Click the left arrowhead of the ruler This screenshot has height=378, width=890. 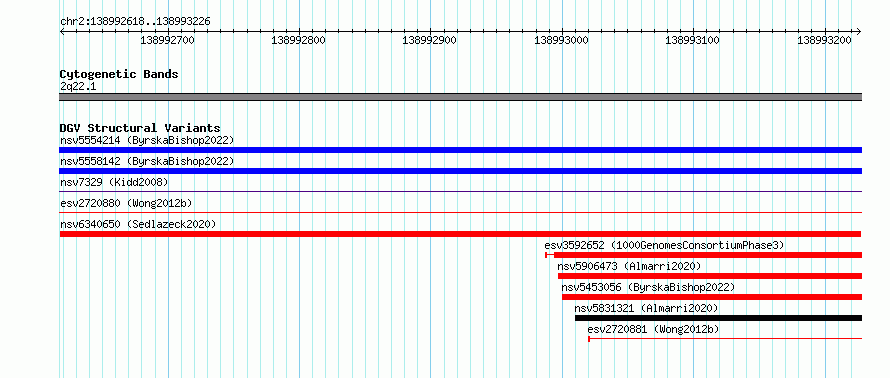pos(62,31)
